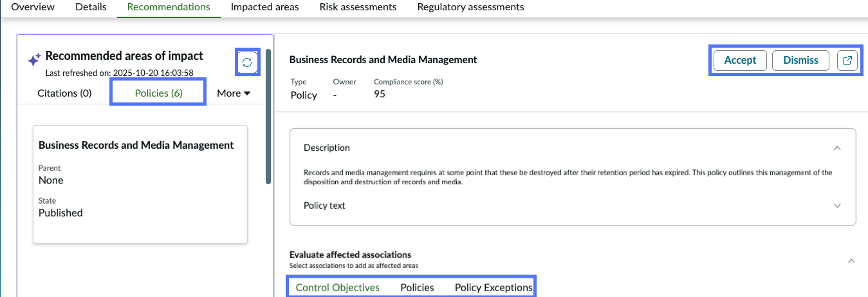Open the More dropdown menu
This screenshot has width=868, height=297.
[x=234, y=93]
